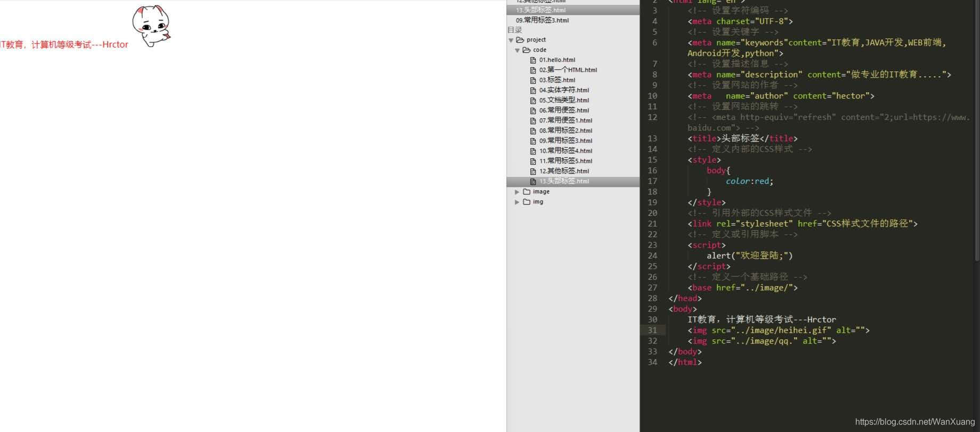
Task: Click the file icon beside 01.hello.html
Action: click(532, 60)
